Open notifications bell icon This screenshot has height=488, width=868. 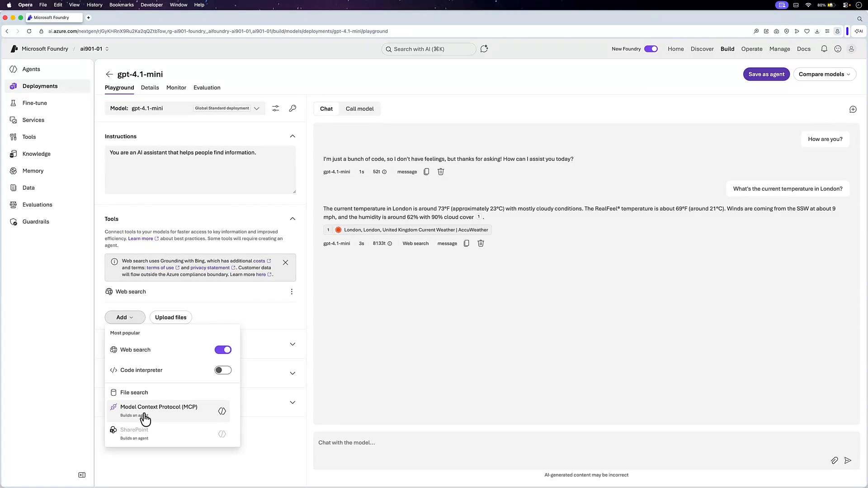[x=824, y=49]
